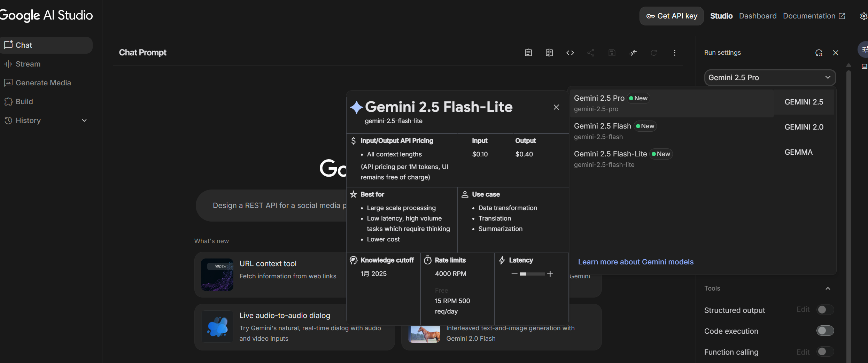Click the more options vertical dots
Viewport: 868px width, 363px height.
pyautogui.click(x=675, y=53)
